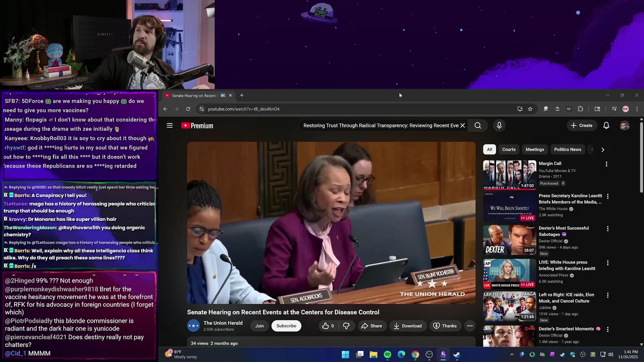Open options for Dexter's Most Successful Sabotages
644x362 pixels.
[607, 229]
